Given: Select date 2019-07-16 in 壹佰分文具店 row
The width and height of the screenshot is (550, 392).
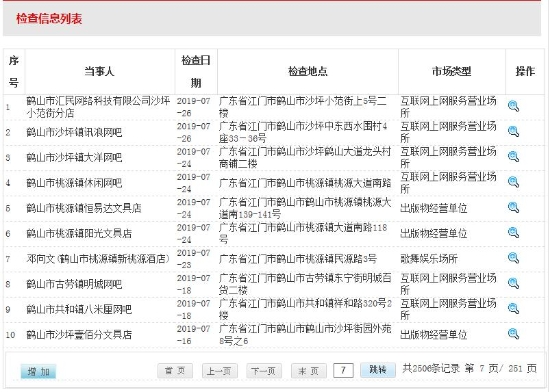Looking at the screenshot, I should tap(194, 334).
